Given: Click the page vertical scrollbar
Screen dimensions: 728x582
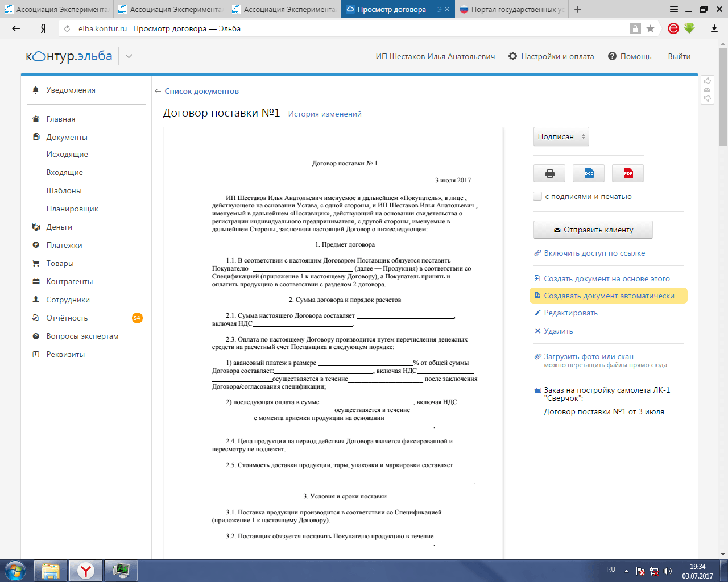Looking at the screenshot, I should click(x=723, y=284).
